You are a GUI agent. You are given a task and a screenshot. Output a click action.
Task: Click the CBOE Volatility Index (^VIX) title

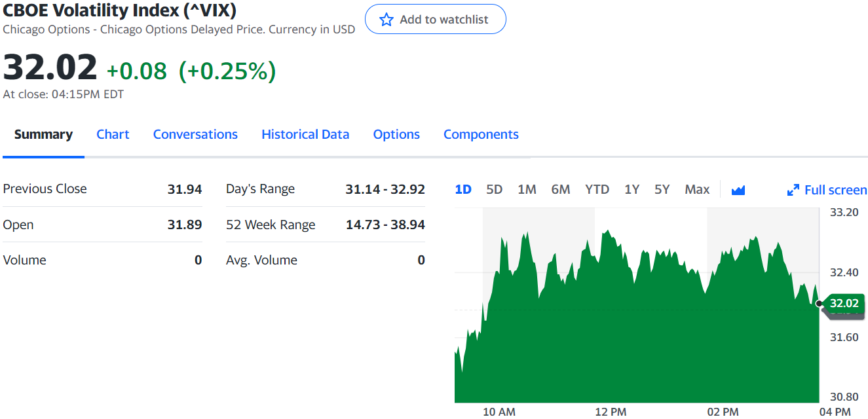(x=120, y=10)
